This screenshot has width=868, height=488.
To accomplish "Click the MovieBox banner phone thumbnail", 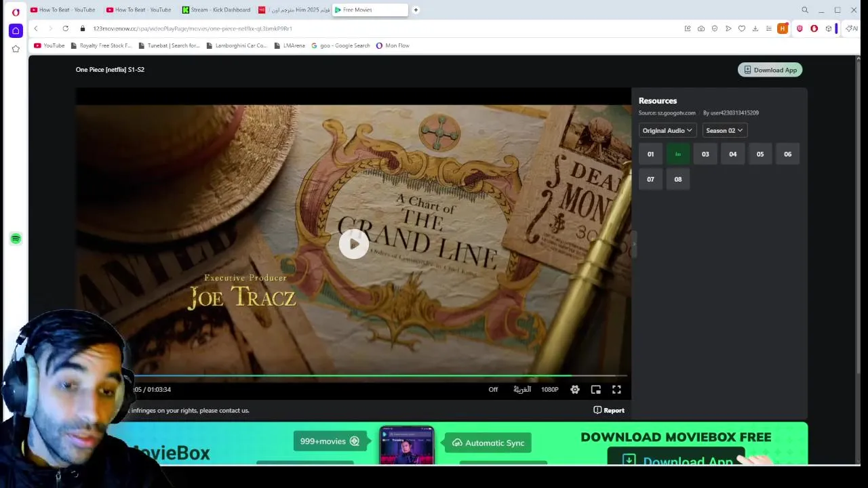I will coord(406,445).
